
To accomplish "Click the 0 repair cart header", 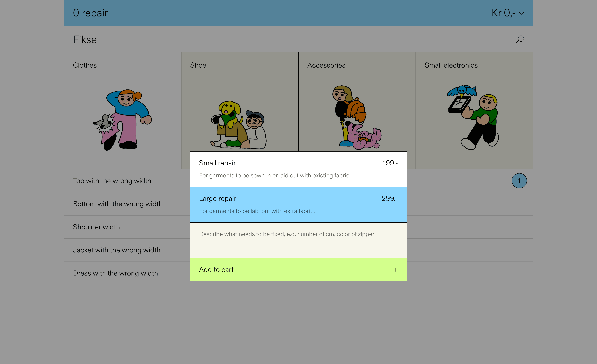I will tap(90, 13).
